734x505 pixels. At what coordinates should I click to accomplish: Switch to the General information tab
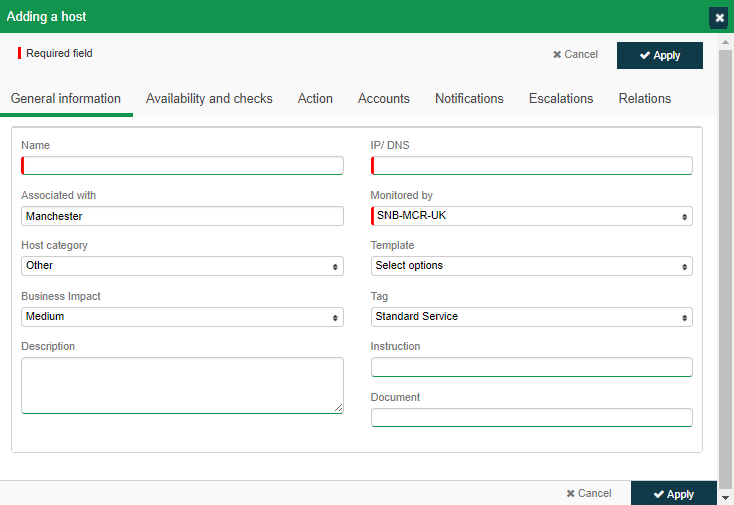coord(66,99)
